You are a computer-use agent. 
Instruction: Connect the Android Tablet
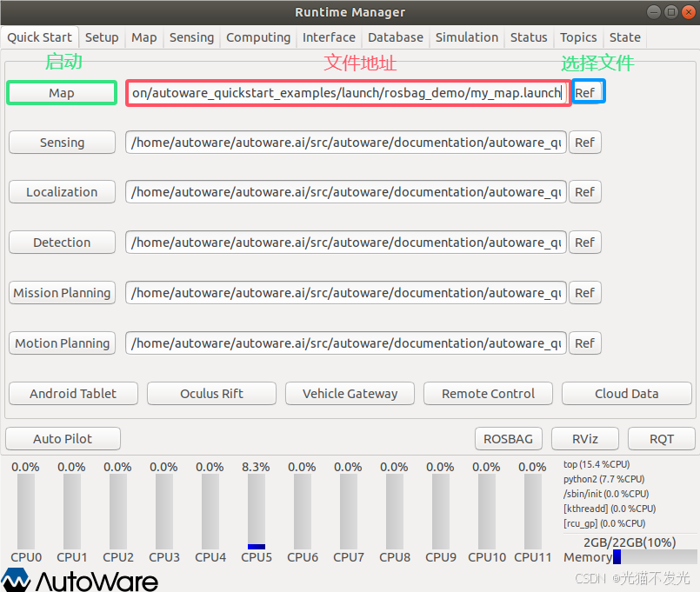click(72, 393)
